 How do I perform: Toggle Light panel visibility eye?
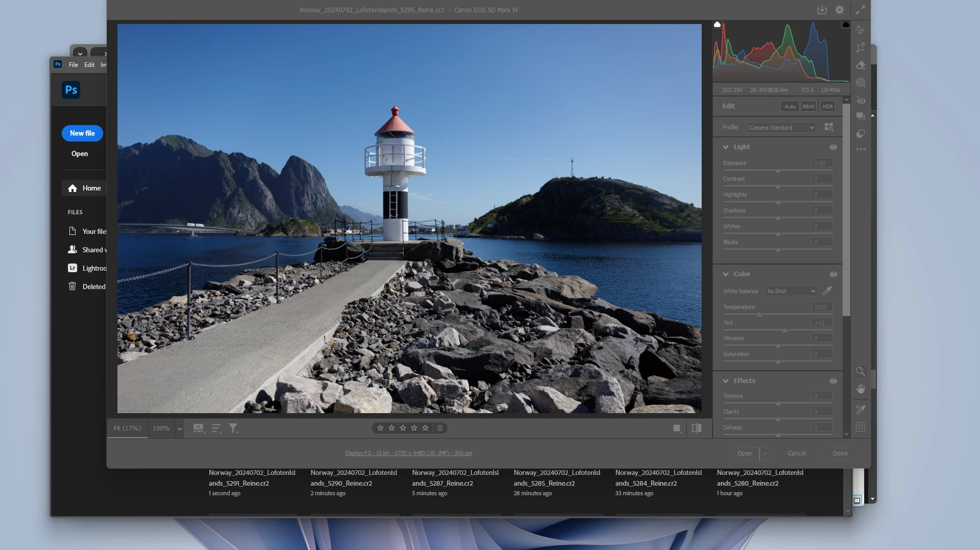coord(833,147)
